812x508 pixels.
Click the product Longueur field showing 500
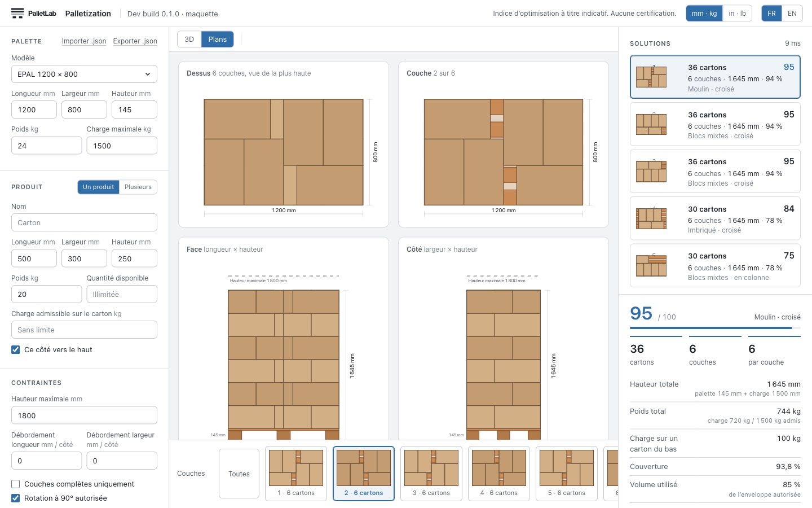[34, 259]
